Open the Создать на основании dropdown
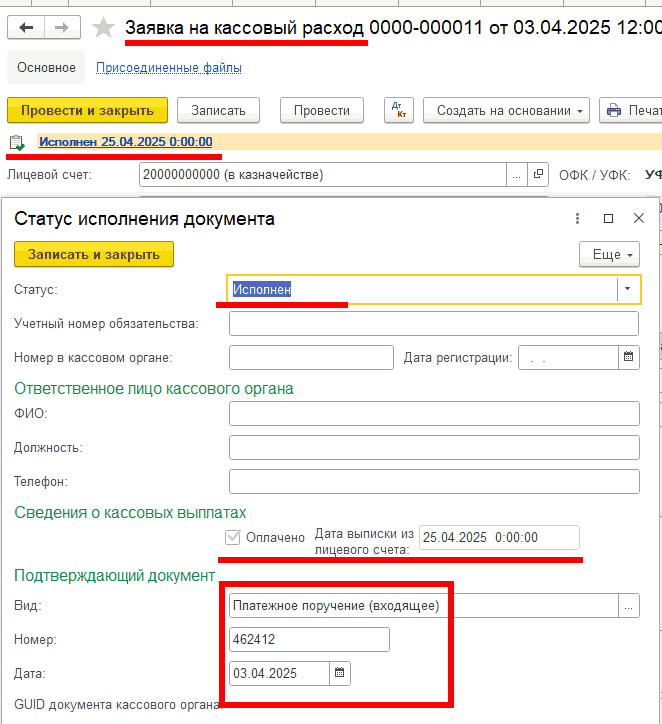This screenshot has width=662, height=724. tap(506, 110)
